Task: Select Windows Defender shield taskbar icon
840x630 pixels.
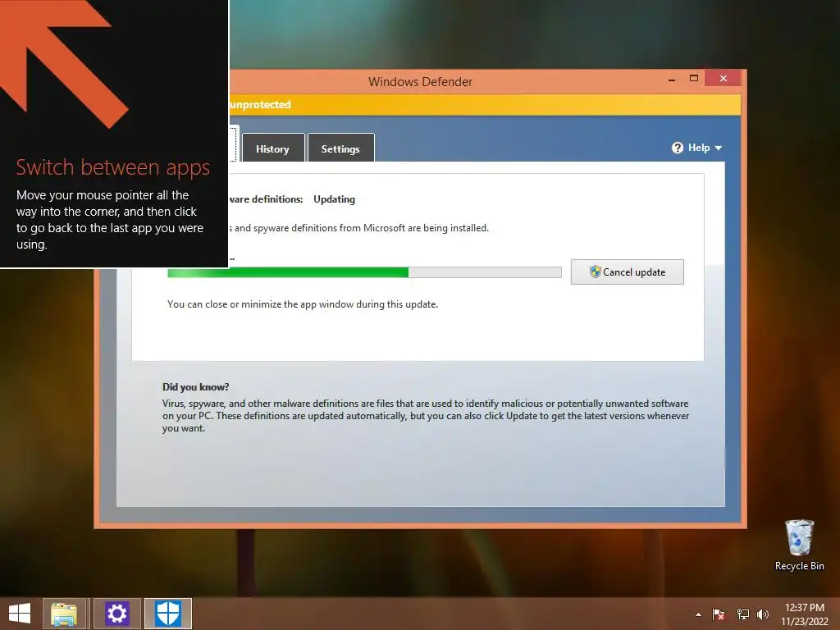Action: click(168, 614)
